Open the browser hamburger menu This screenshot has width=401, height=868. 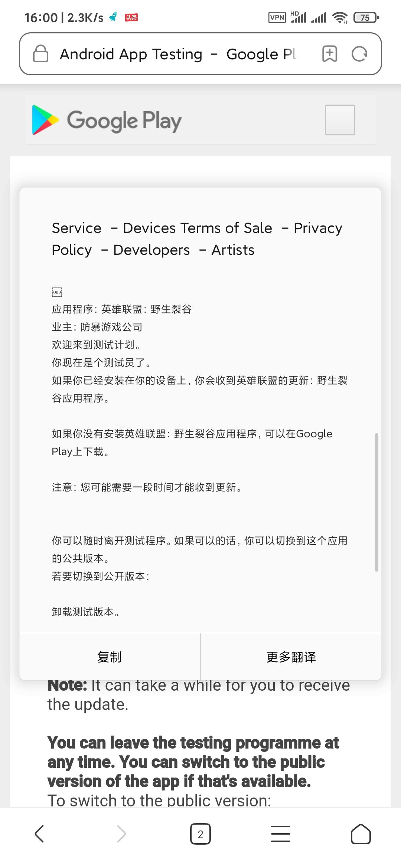click(x=281, y=834)
